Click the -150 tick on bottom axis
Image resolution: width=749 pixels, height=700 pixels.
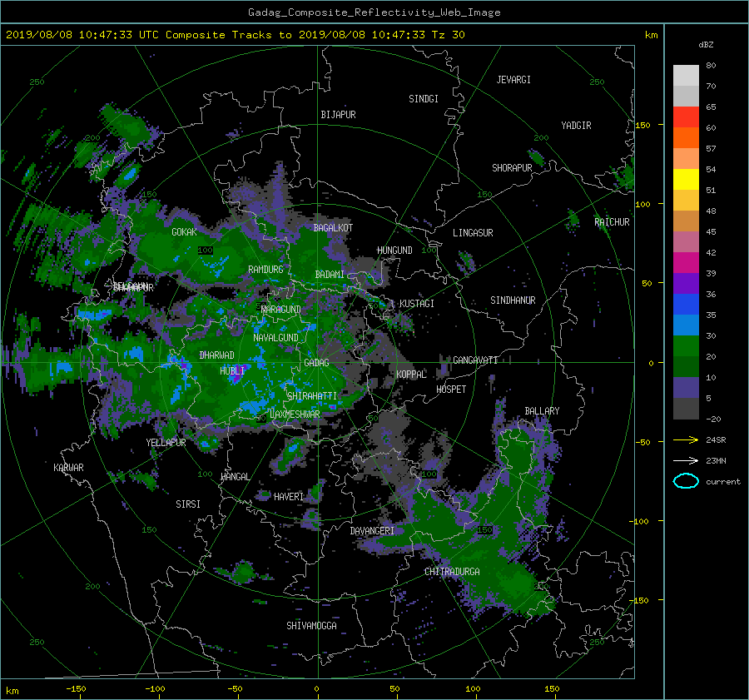point(76,689)
